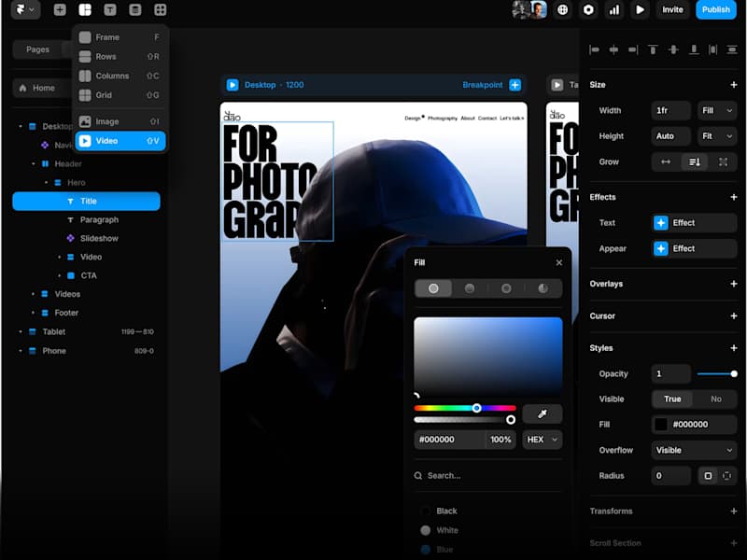Image resolution: width=747 pixels, height=560 pixels.
Task: Click the Actions grid icon in toolbar
Action: coord(160,9)
